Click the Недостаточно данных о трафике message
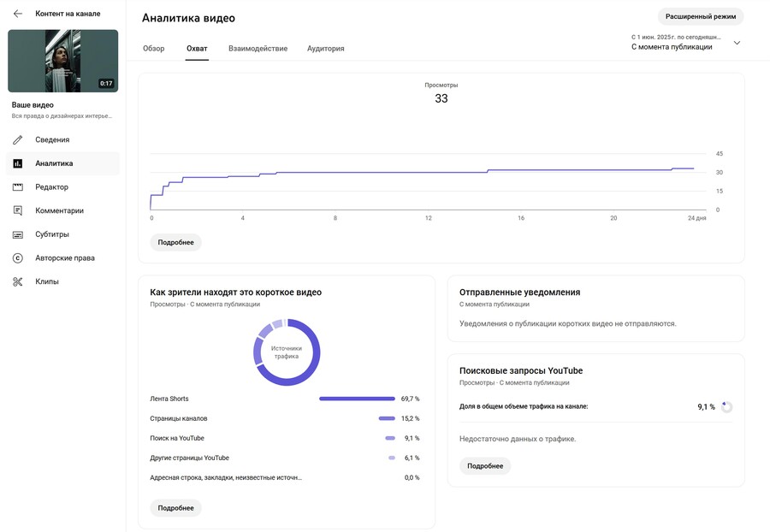Viewport: 770px width, 532px height. pos(518,439)
